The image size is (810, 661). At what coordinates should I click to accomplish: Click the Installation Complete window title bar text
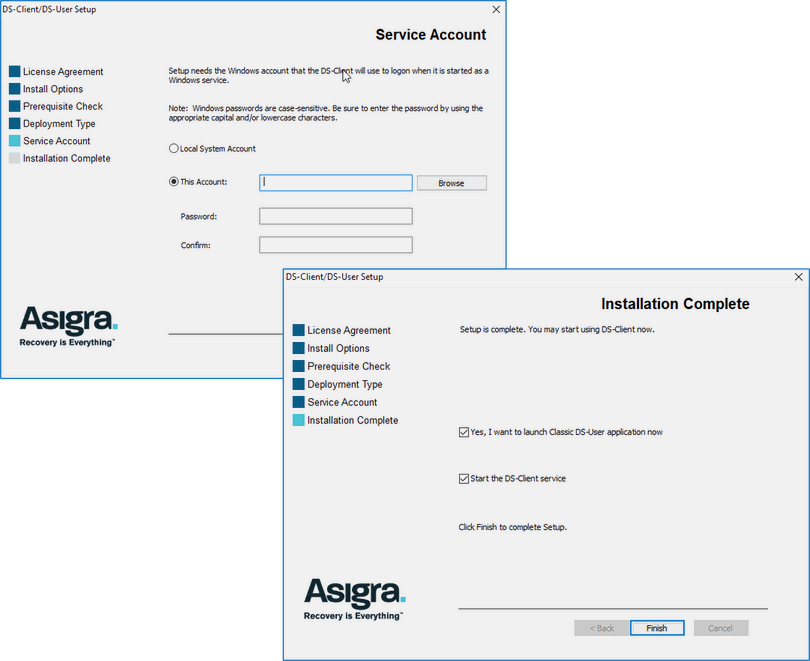334,277
